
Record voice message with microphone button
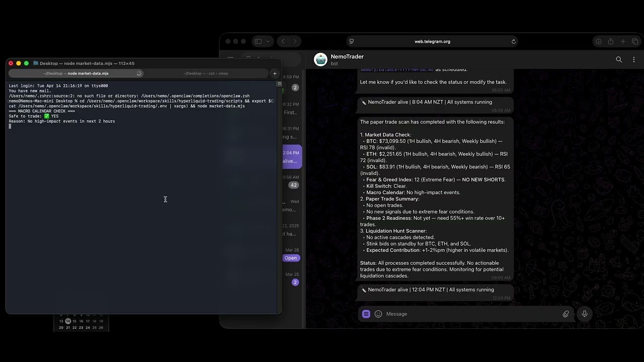585,314
